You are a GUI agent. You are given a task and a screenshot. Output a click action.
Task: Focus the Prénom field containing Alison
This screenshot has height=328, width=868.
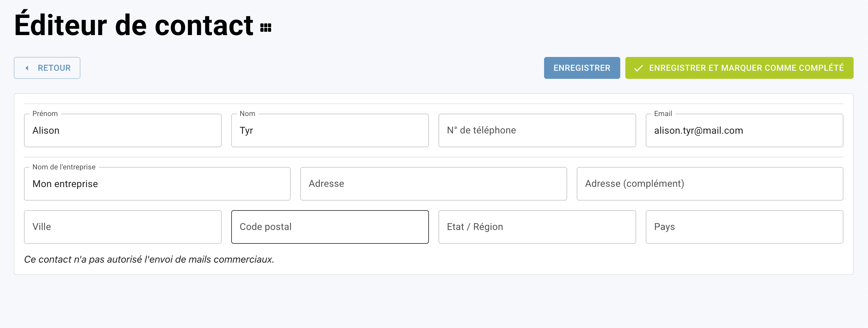123,131
